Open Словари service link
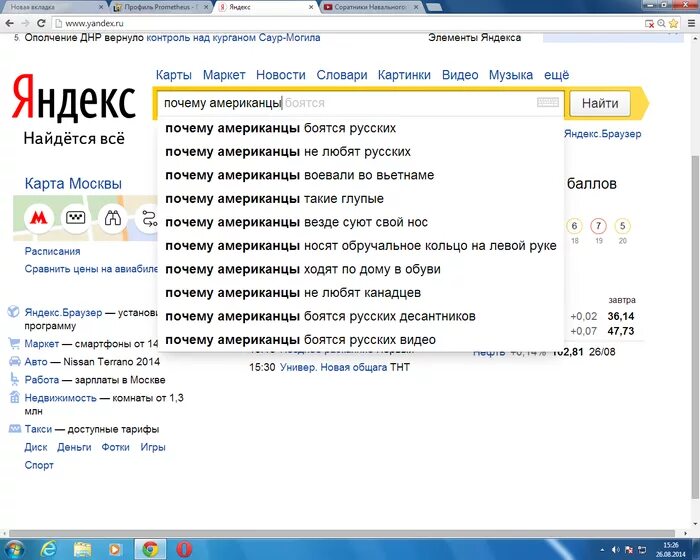 [342, 75]
